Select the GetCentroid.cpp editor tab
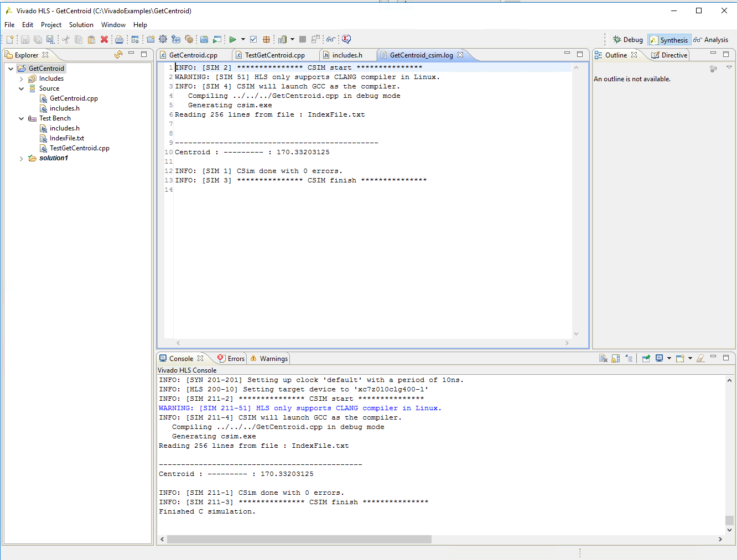Viewport: 737px width, 560px height. coord(193,55)
